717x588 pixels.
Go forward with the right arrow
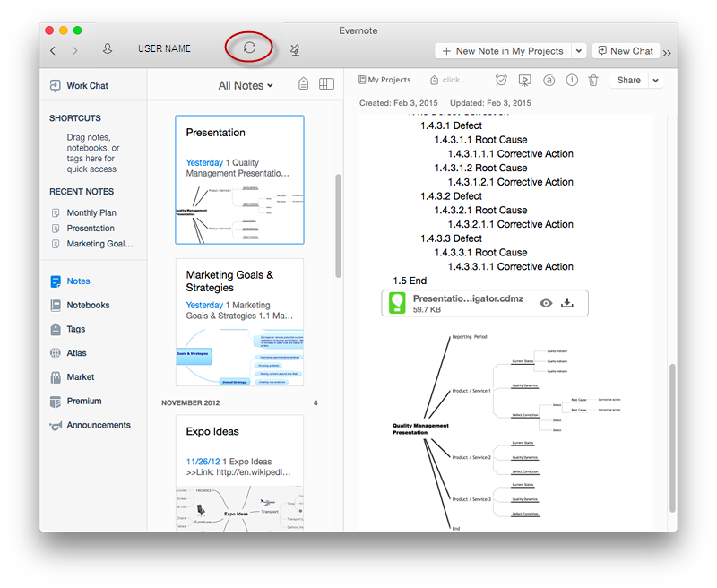pyautogui.click(x=74, y=50)
